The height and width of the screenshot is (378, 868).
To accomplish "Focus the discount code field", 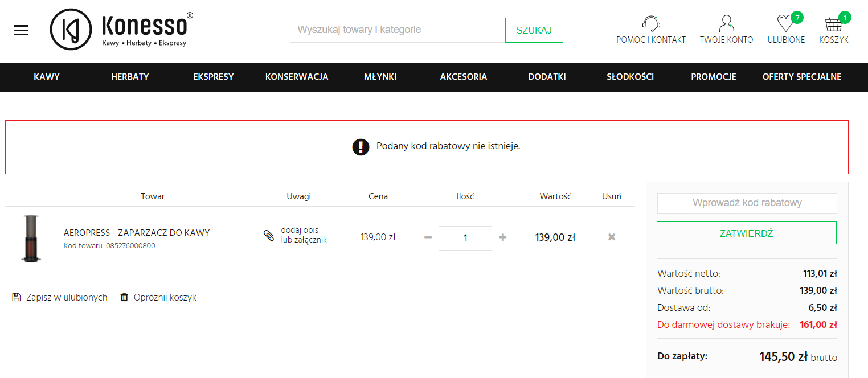I will point(747,203).
